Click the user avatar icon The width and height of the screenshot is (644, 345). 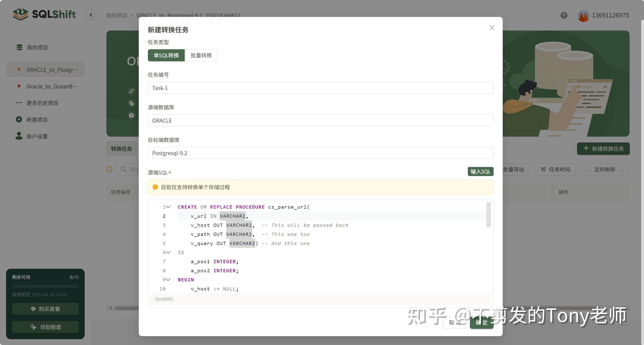coord(584,15)
